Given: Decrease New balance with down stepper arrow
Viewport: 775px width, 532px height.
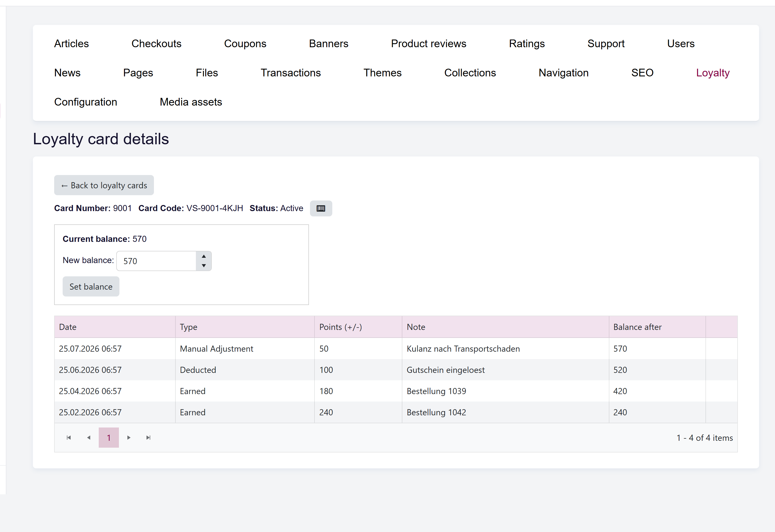Looking at the screenshot, I should 204,266.
